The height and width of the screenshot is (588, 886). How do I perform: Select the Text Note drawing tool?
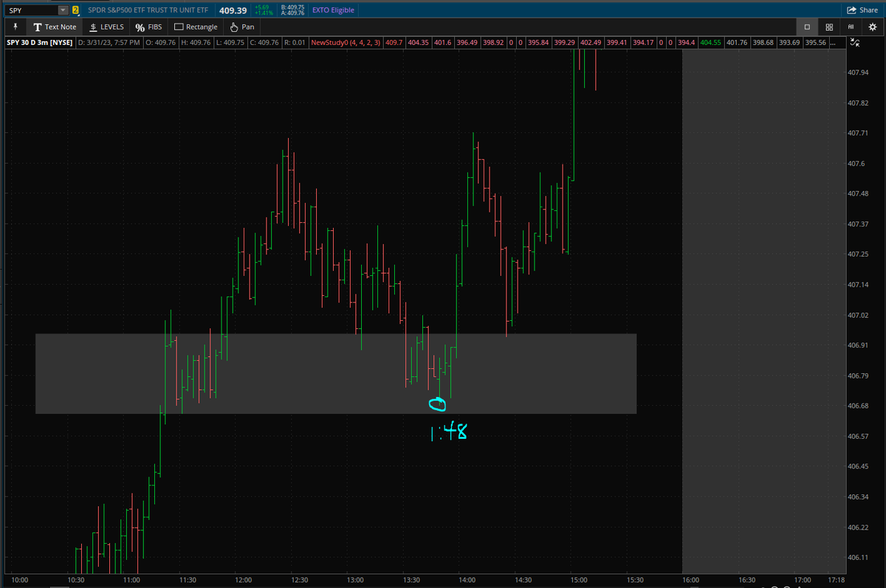[x=55, y=27]
